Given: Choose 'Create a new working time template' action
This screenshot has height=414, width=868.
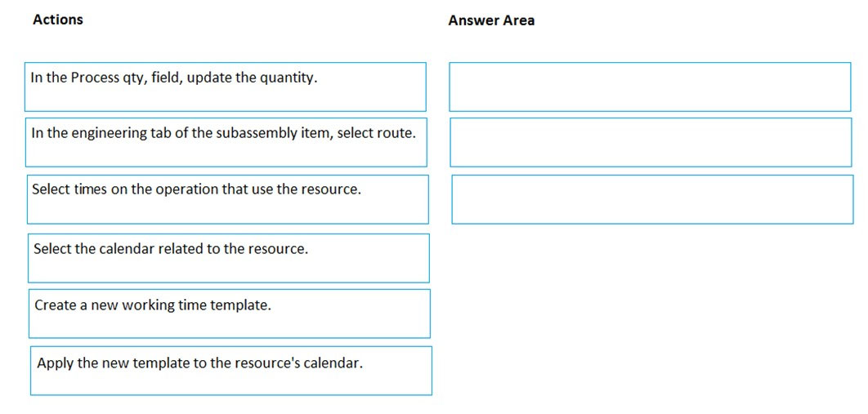Looking at the screenshot, I should coord(229,314).
